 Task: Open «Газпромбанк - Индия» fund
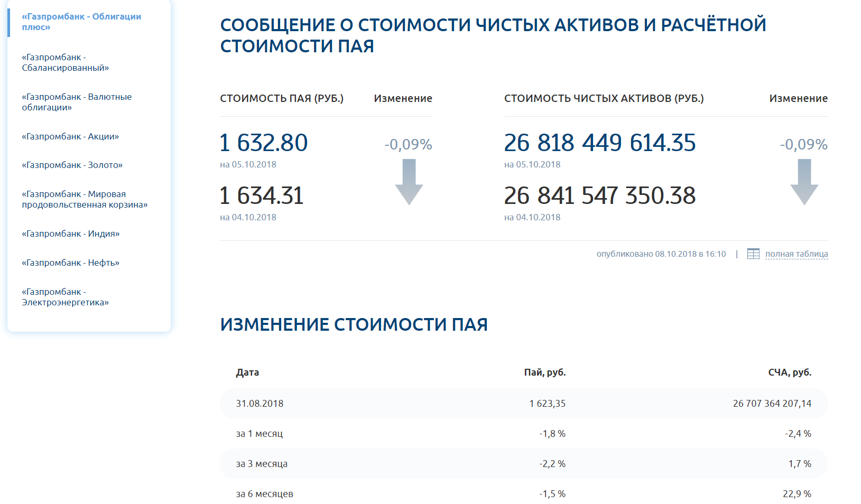[x=71, y=234]
